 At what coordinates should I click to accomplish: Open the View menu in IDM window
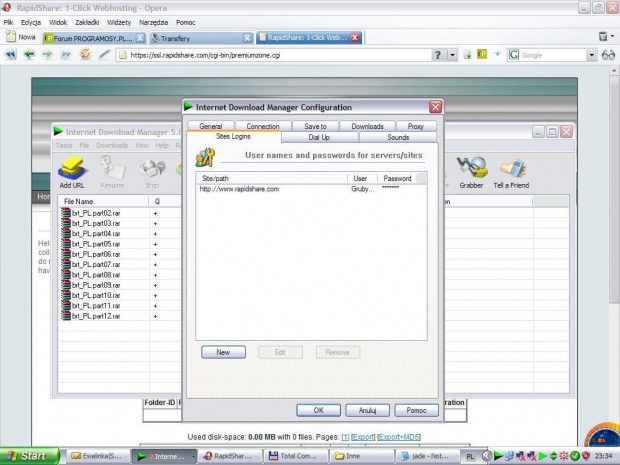tap(142, 146)
